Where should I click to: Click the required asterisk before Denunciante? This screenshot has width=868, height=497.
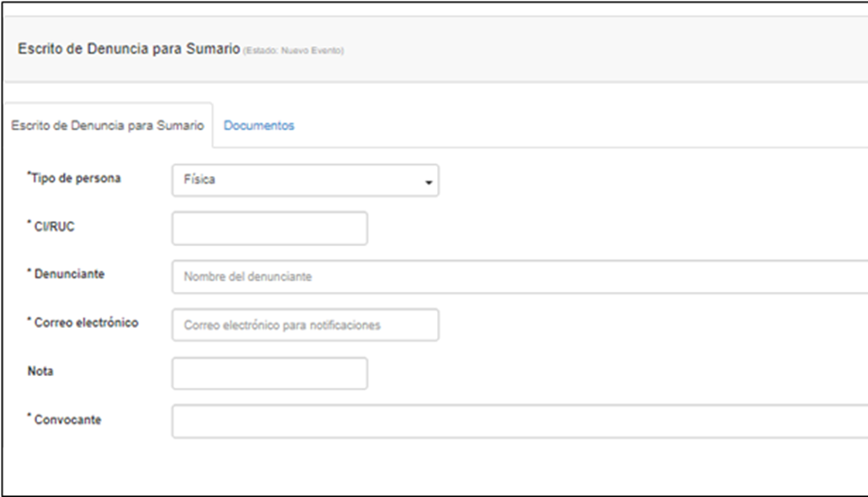29,271
